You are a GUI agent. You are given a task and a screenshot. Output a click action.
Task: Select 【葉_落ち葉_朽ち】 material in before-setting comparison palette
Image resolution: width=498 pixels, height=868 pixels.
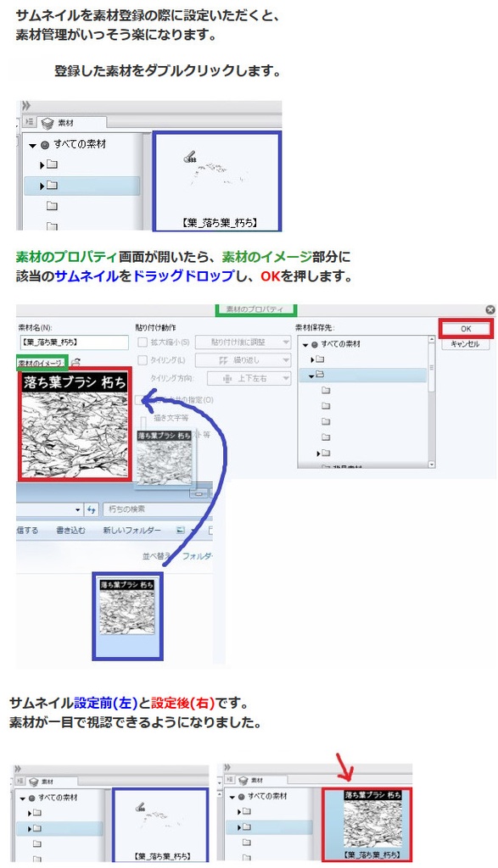(x=160, y=825)
